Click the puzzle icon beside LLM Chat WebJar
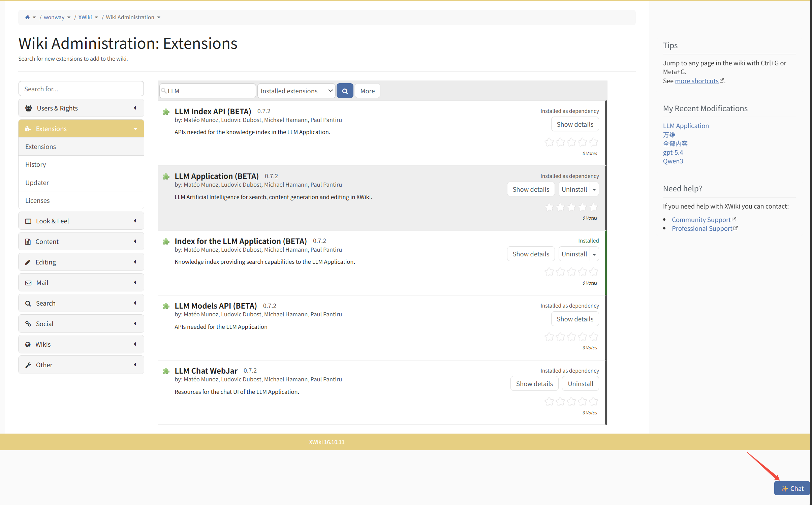Viewport: 812px width, 505px height. pyautogui.click(x=166, y=371)
